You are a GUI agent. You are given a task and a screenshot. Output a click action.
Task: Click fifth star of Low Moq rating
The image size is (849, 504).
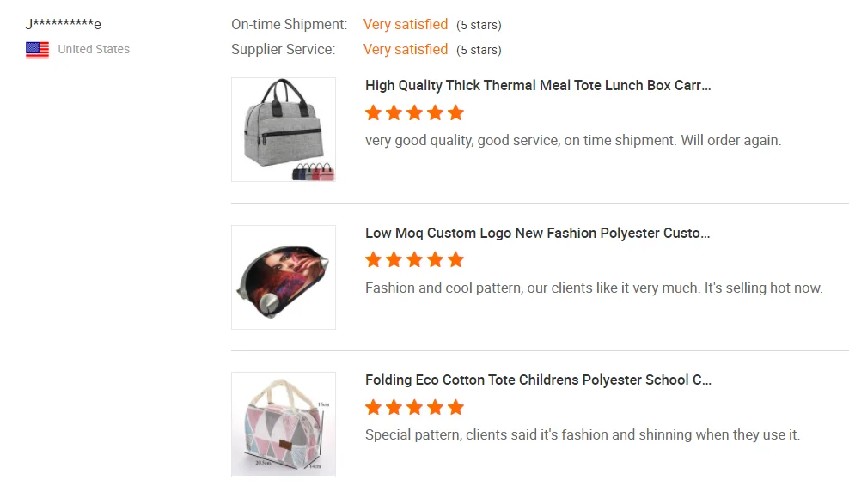455,259
